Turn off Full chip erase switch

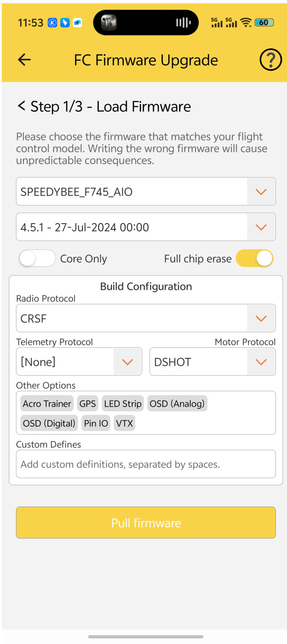pyautogui.click(x=255, y=259)
